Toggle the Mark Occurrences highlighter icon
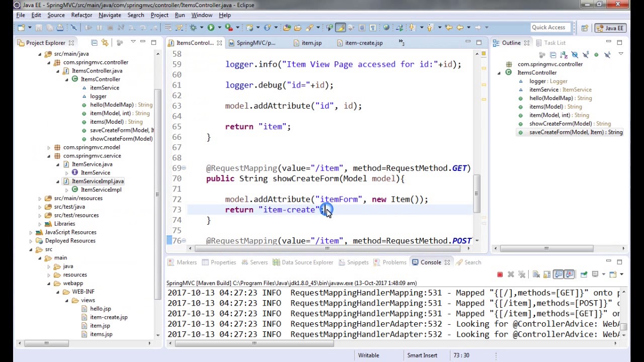 click(x=341, y=28)
